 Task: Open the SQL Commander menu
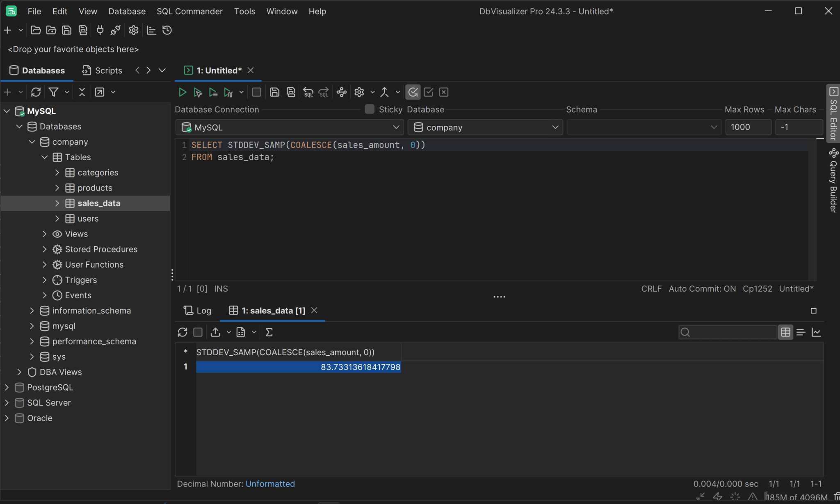[x=189, y=11]
